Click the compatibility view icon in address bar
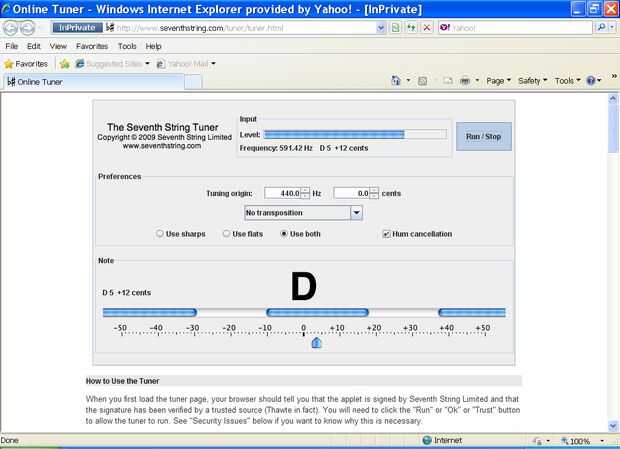This screenshot has width=620, height=449. click(396, 28)
